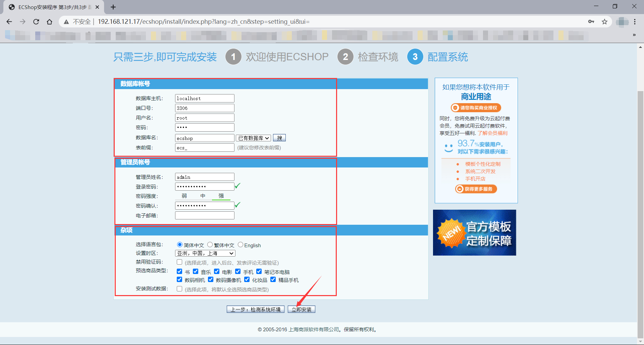This screenshot has height=345, width=644.
Task: Reload the page with refresh icon
Action: (x=36, y=22)
